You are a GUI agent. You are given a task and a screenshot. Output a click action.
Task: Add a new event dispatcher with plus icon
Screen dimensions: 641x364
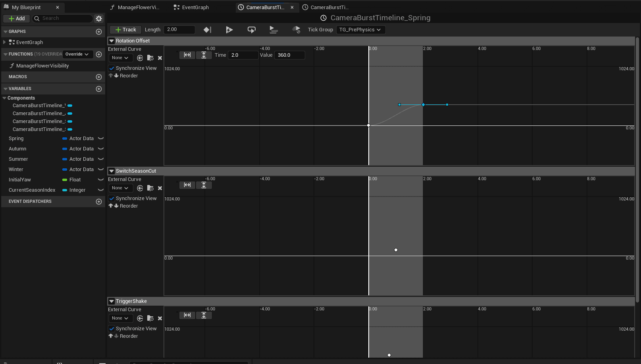coord(99,202)
